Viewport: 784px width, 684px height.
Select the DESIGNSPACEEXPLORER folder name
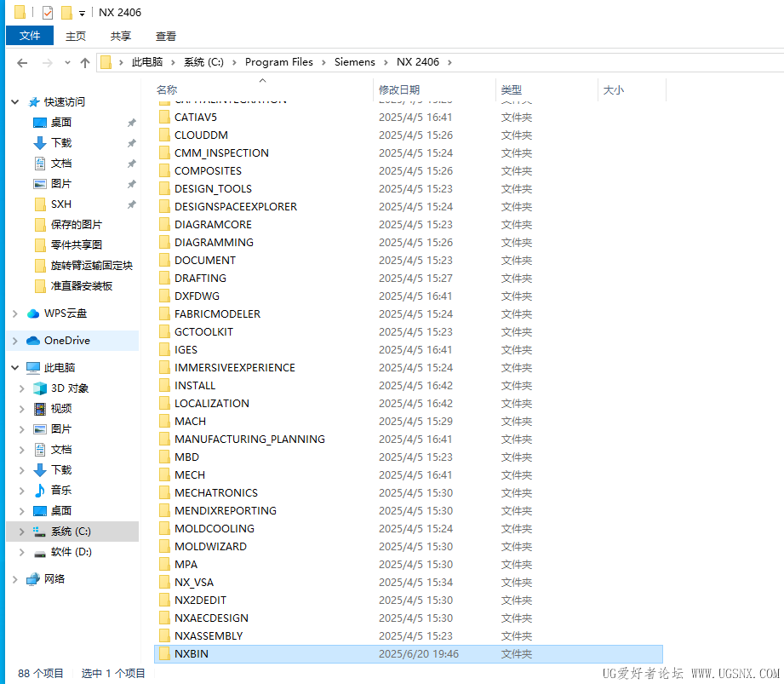point(236,207)
